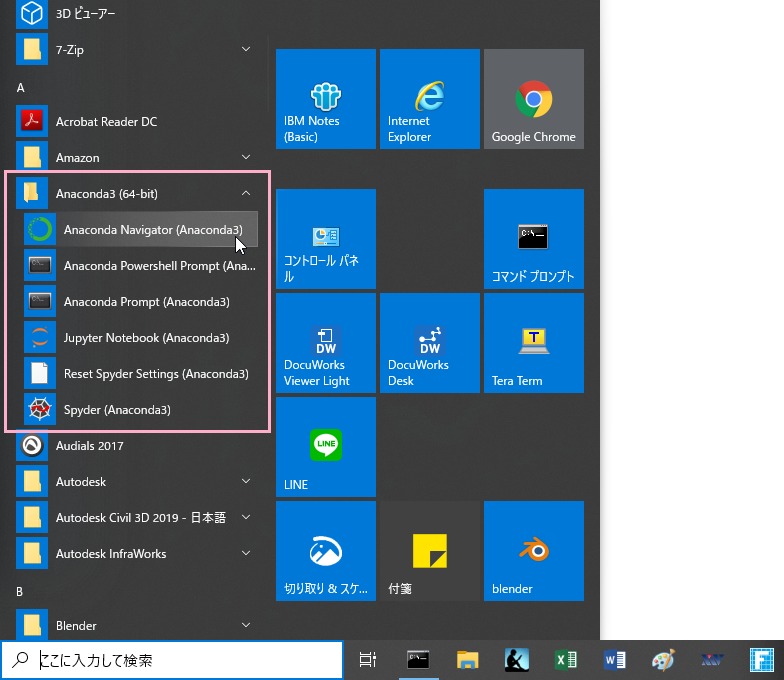Click the letter A section header
This screenshot has width=784, height=680.
coord(20,88)
